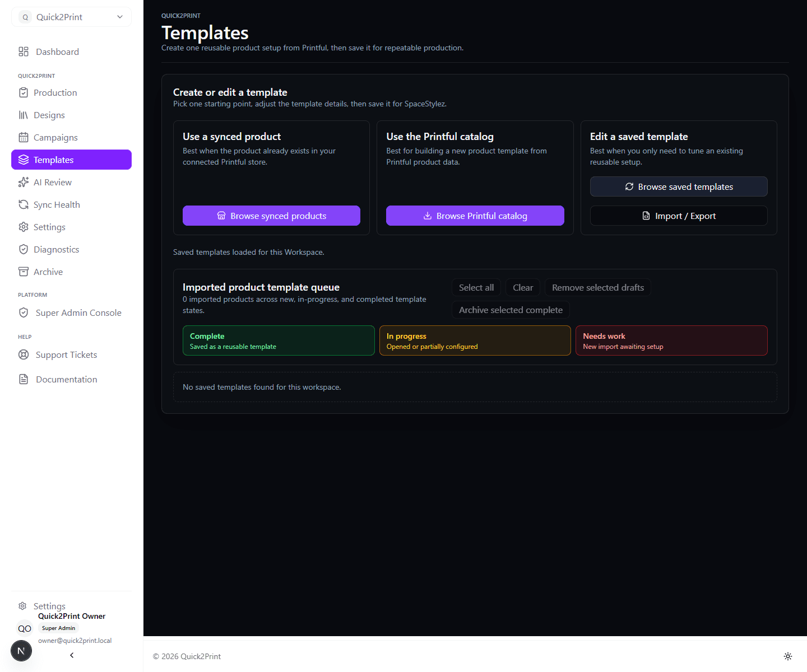Click the Archive sidebar item

pos(71,272)
